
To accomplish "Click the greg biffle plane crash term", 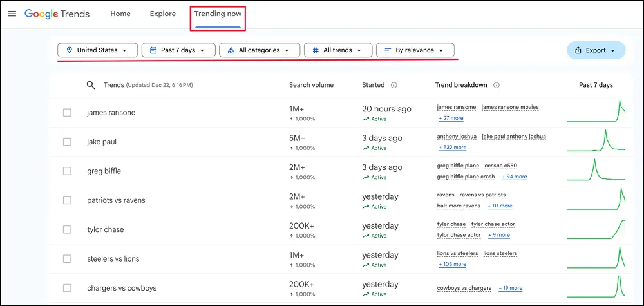I will pyautogui.click(x=466, y=177).
